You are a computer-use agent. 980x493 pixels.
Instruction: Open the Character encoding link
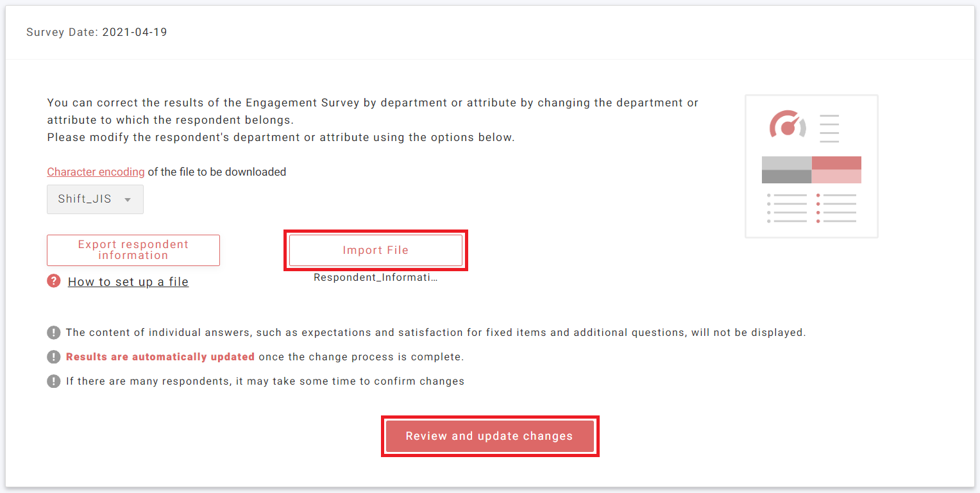pyautogui.click(x=96, y=172)
